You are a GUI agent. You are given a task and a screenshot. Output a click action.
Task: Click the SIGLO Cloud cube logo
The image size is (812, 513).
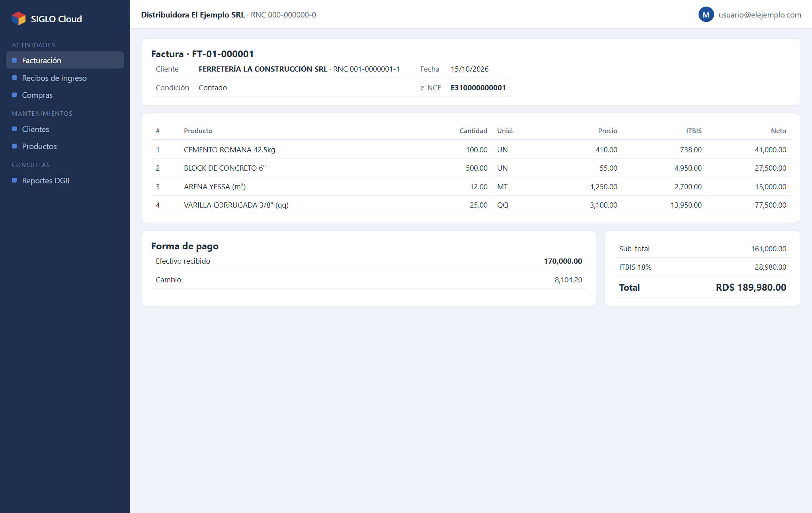(18, 19)
